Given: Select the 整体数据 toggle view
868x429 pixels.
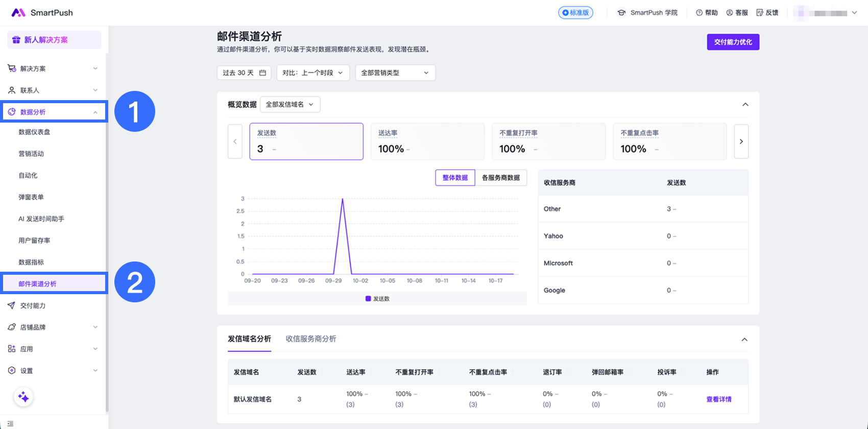Looking at the screenshot, I should pyautogui.click(x=455, y=178).
